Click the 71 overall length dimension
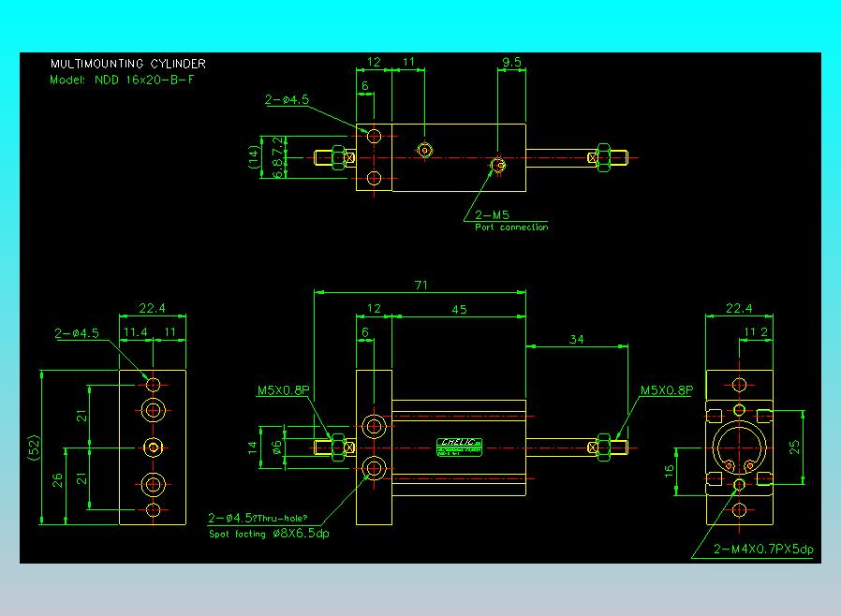 (421, 286)
